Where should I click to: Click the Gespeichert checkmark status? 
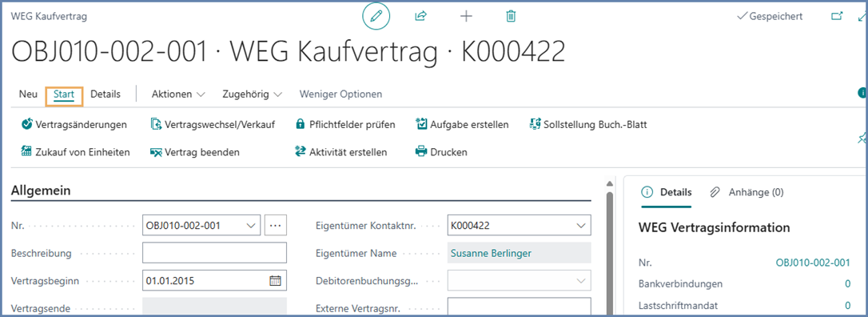pos(770,17)
